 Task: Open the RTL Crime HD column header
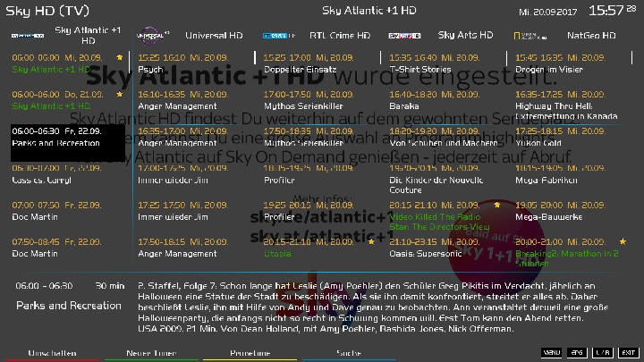tap(340, 36)
